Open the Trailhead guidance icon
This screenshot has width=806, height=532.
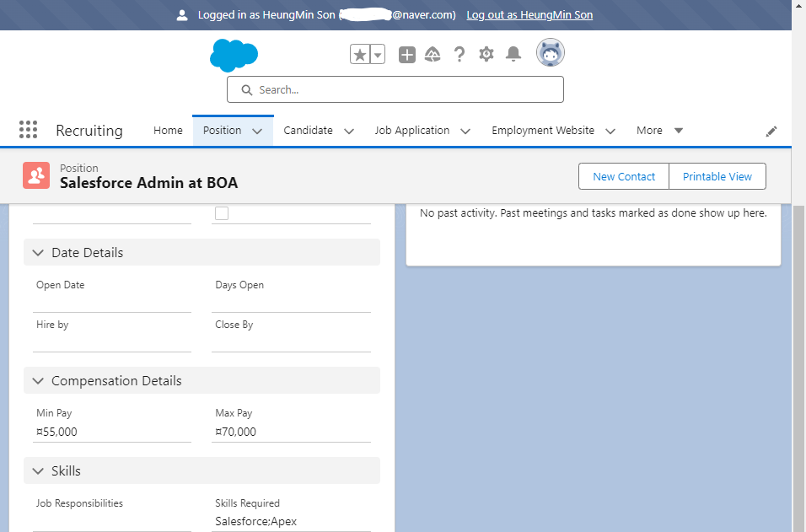[x=433, y=54]
